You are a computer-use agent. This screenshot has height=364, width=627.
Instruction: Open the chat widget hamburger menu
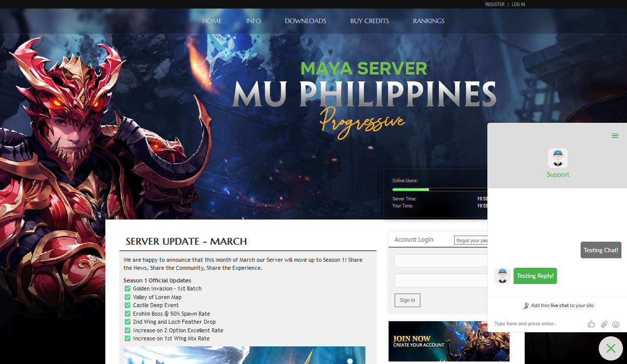[x=615, y=136]
